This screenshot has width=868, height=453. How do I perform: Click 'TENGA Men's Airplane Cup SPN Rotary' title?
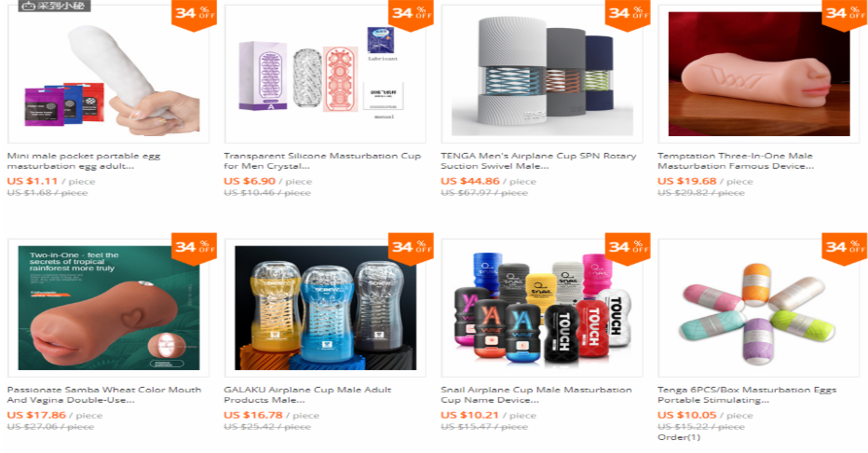click(538, 161)
